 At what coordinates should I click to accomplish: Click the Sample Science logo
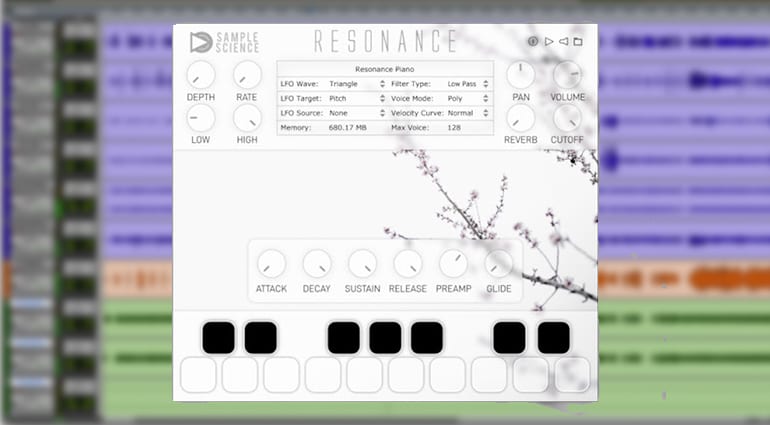[x=224, y=42]
